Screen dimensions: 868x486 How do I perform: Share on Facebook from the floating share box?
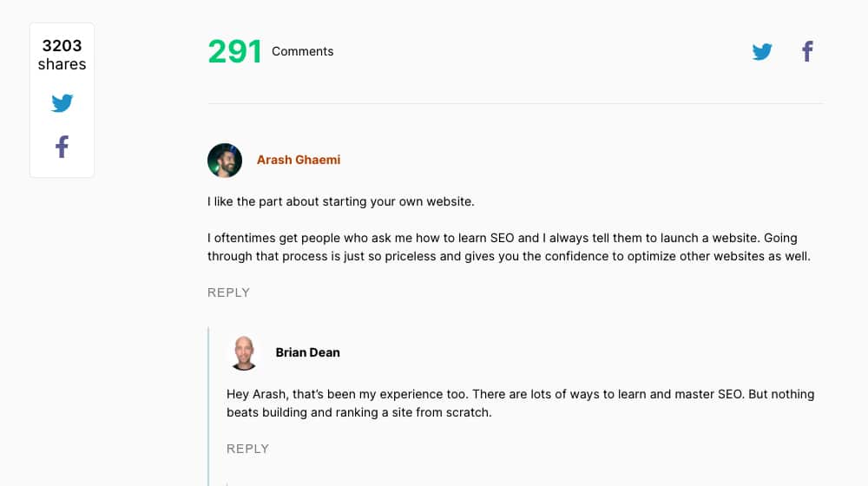pos(62,147)
